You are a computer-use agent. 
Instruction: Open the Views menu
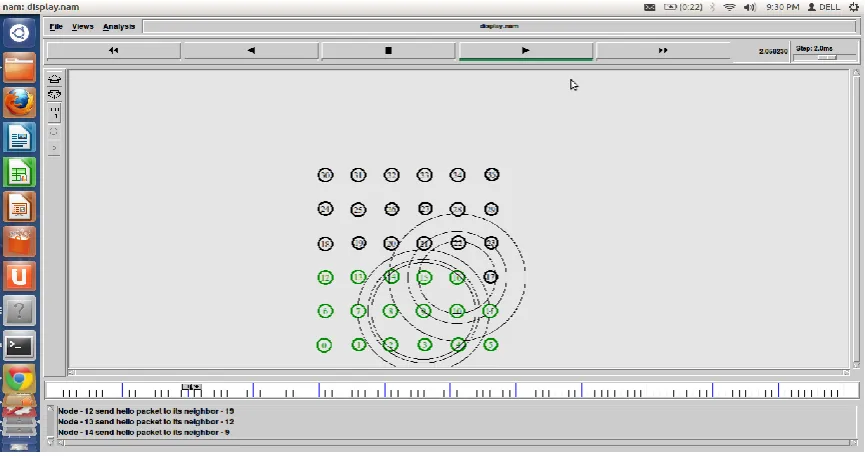[83, 26]
